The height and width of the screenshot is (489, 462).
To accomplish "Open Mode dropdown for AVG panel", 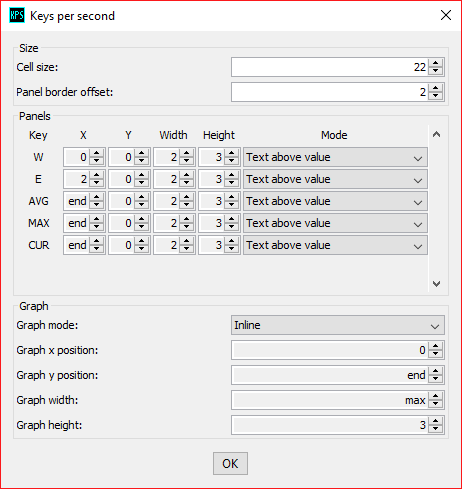I will click(x=335, y=201).
